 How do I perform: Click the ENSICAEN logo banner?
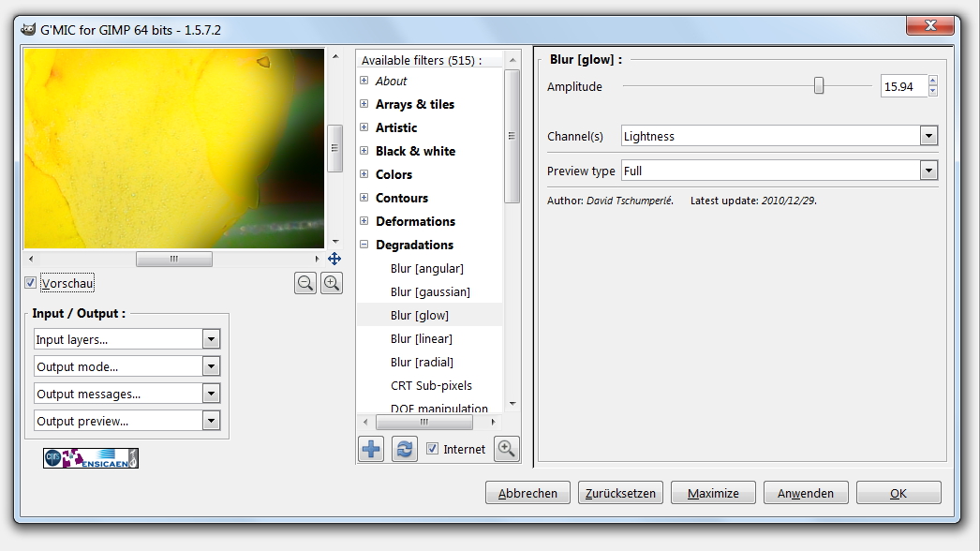pos(91,458)
